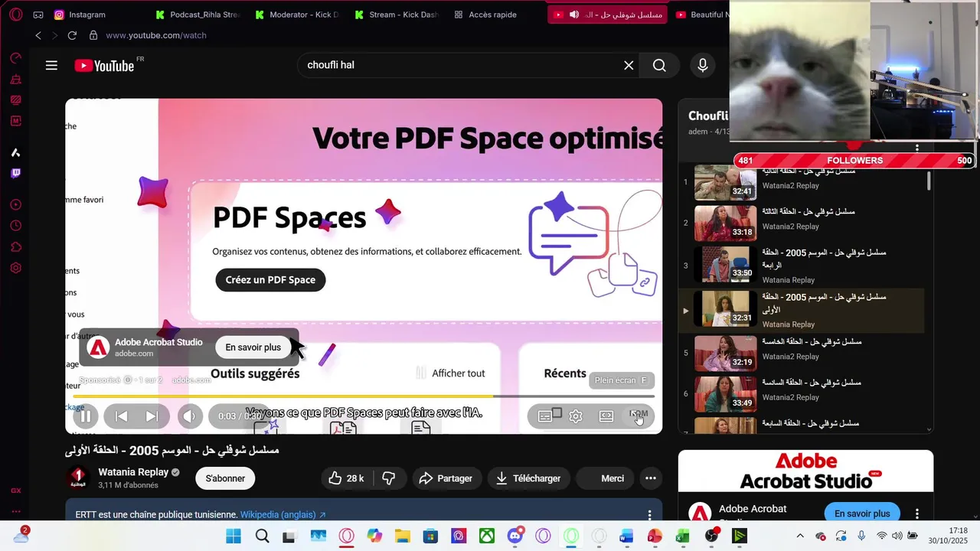Download video with Télécharger
Viewport: 980px width, 551px height.
pos(528,478)
